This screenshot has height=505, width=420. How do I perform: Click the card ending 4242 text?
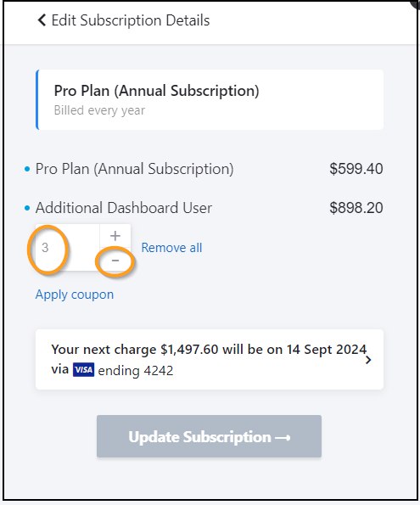[x=136, y=371]
